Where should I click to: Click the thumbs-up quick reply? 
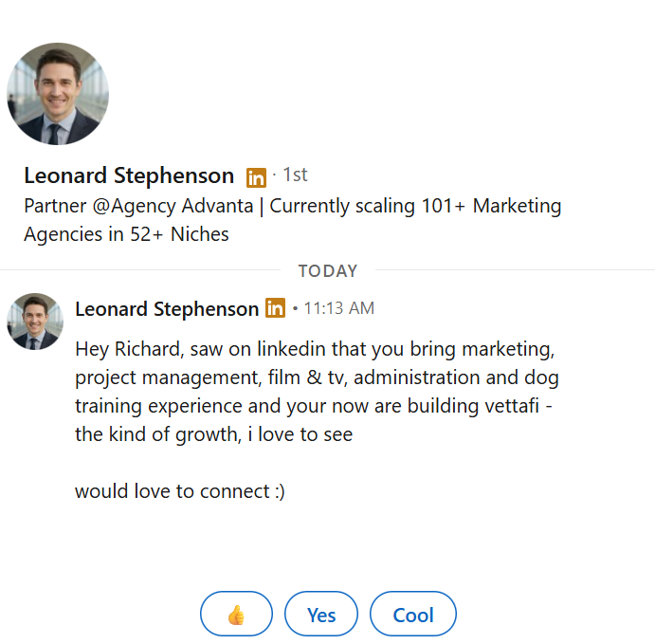pos(236,615)
